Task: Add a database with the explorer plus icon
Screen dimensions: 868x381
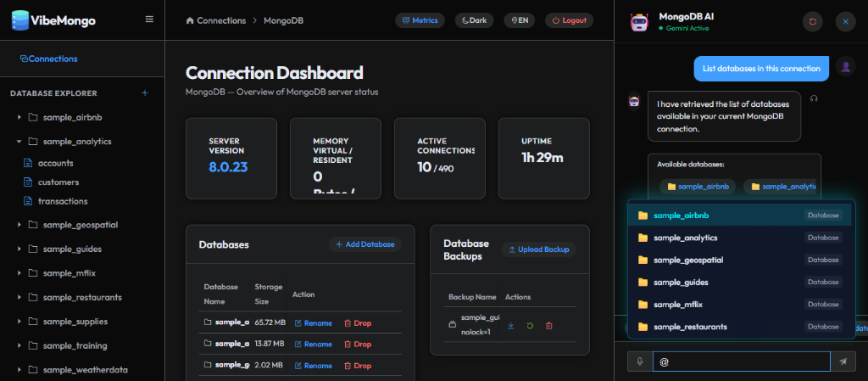Action: click(x=145, y=93)
